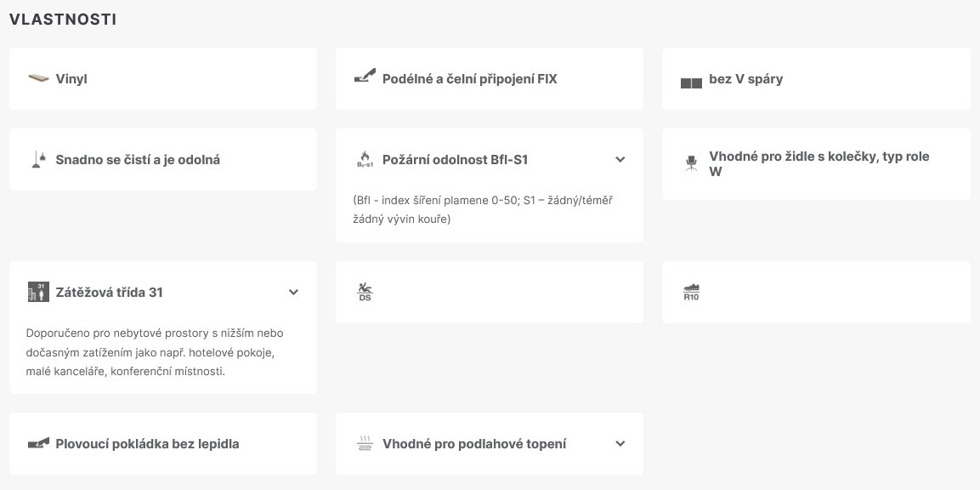Click the office chair castor icon
The height and width of the screenshot is (490, 980).
[691, 162]
